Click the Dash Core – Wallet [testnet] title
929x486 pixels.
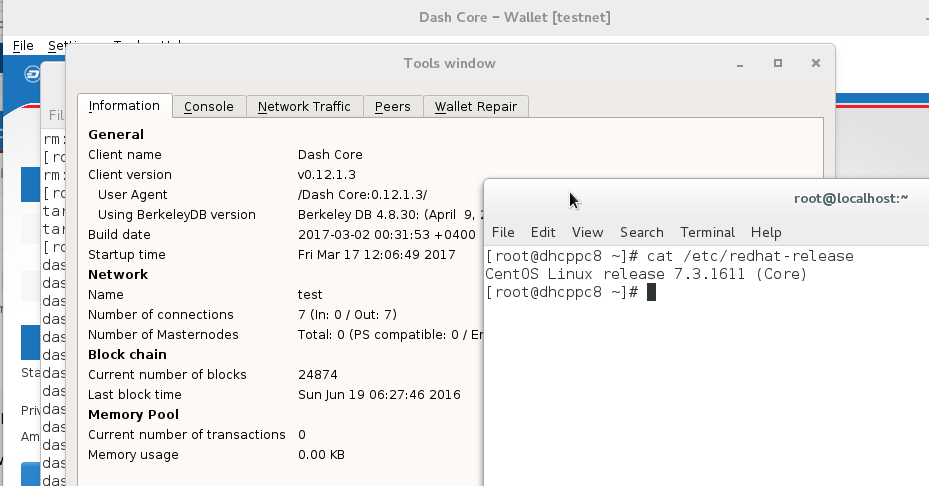(x=514, y=17)
